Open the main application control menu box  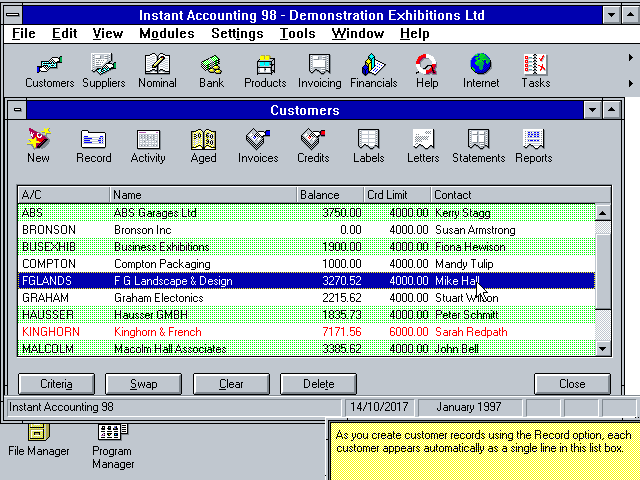(x=13, y=15)
